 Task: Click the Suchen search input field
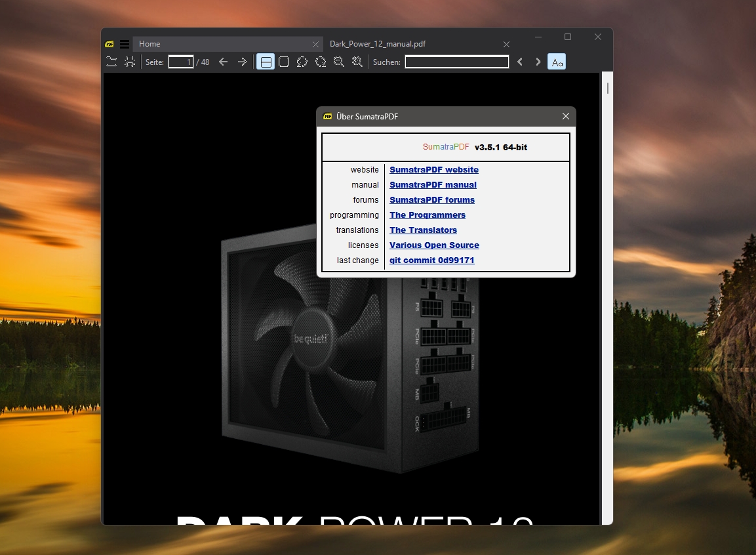tap(456, 62)
